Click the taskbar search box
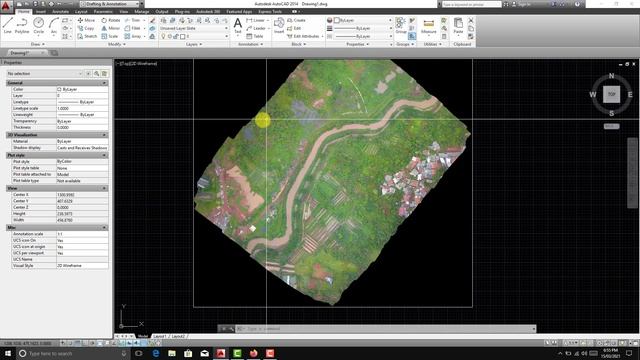The height and width of the screenshot is (360, 640). [x=73, y=353]
